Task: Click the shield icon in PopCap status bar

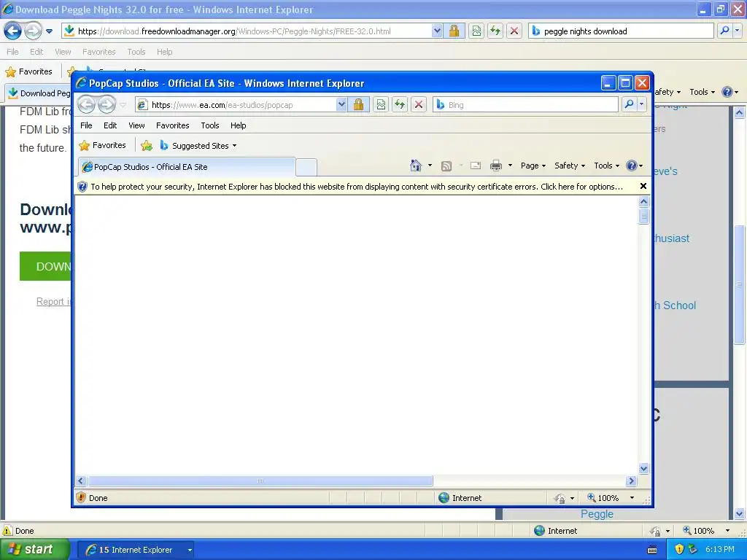Action: 81,497
